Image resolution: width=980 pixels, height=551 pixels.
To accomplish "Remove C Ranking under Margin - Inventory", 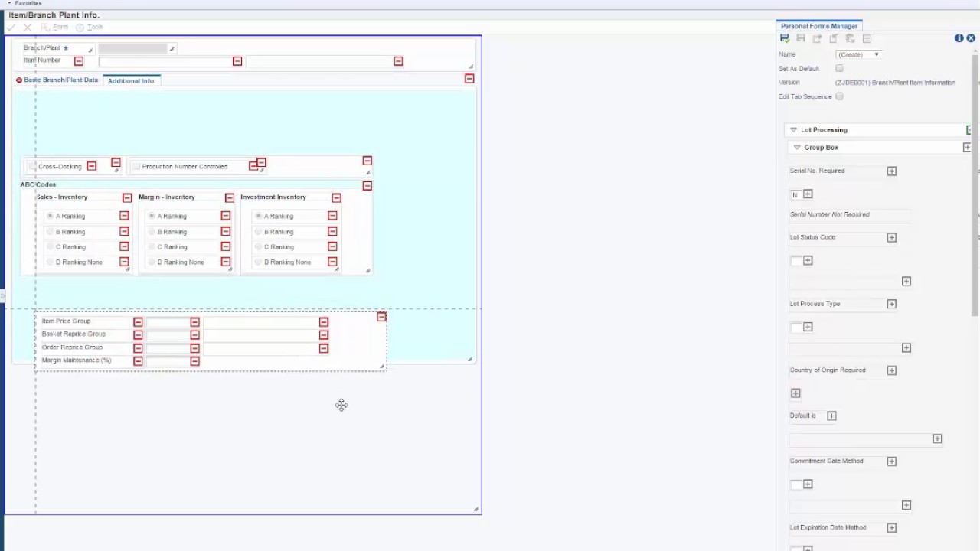I will tap(226, 246).
